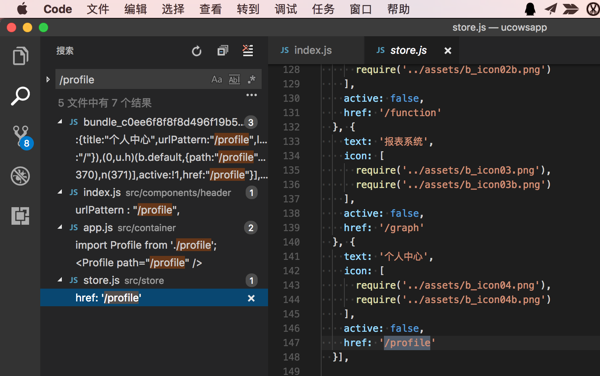
Task: Click the highlighted '/profile' on line 147
Action: 407,343
